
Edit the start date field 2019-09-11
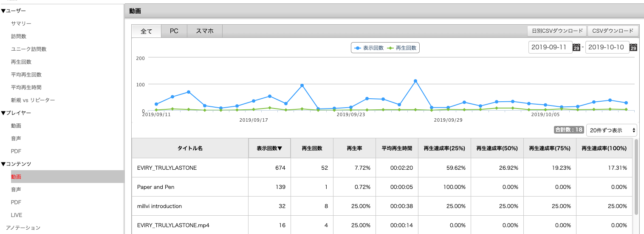pos(550,47)
